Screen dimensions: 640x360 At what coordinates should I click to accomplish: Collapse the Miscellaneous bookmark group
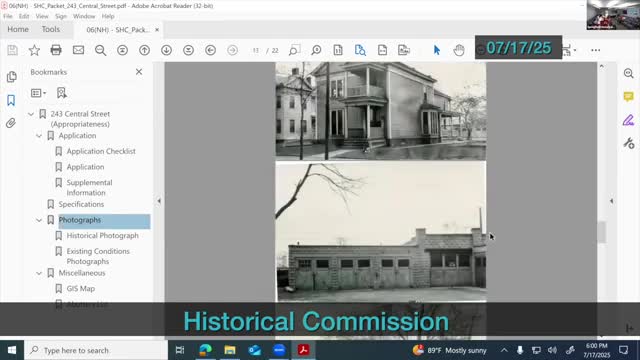click(x=39, y=273)
